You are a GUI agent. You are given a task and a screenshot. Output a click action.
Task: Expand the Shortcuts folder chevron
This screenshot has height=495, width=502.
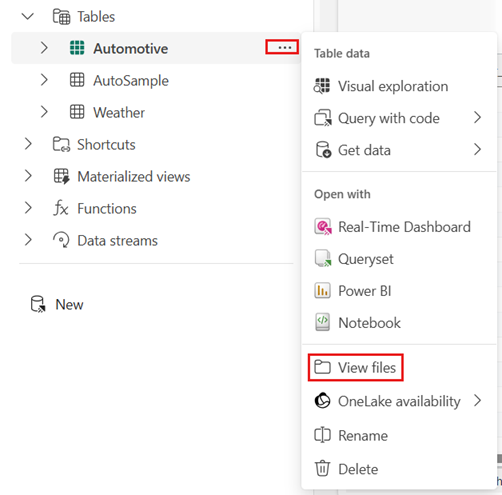pyautogui.click(x=28, y=144)
